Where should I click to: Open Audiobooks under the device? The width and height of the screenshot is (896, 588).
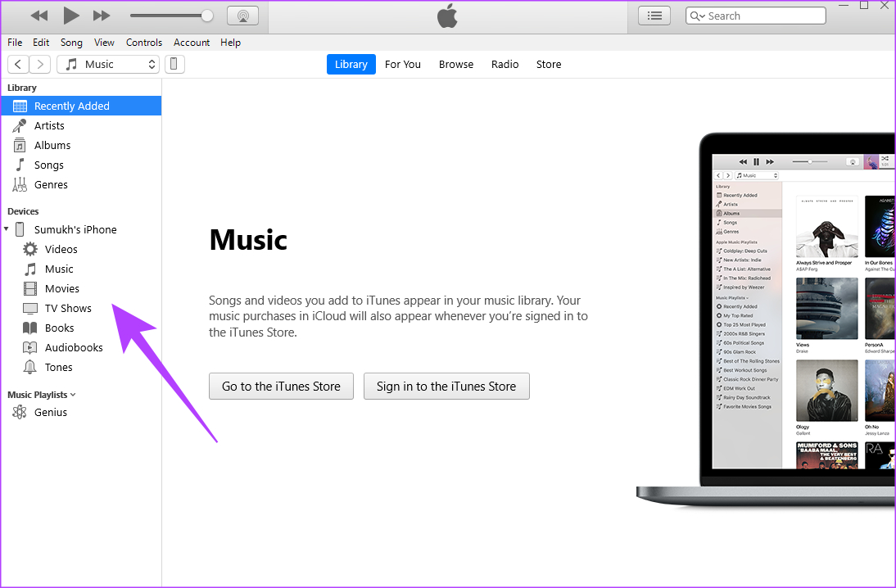[73, 347]
